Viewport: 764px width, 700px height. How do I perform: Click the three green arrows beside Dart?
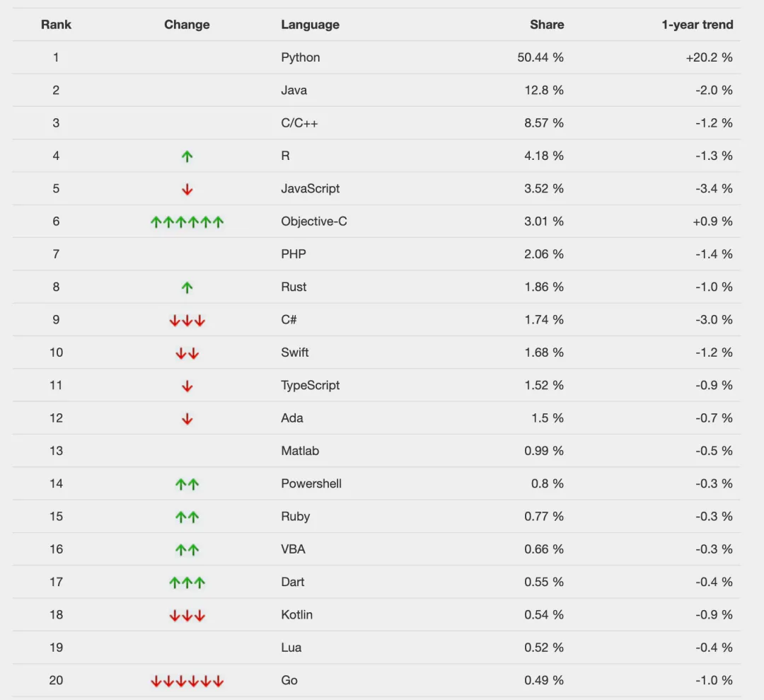point(187,582)
